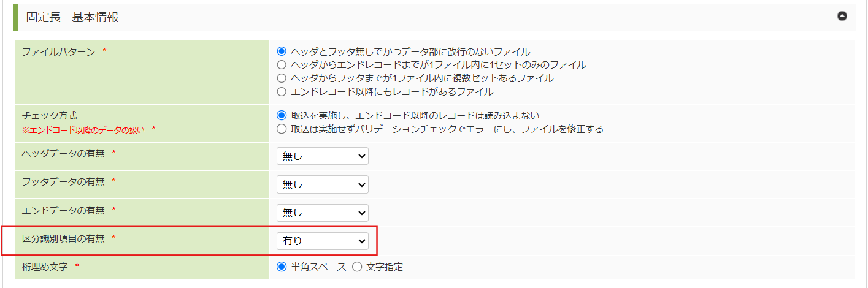Open the ヘッダデータの有無 dropdown
This screenshot has height=288, width=868.
322,156
